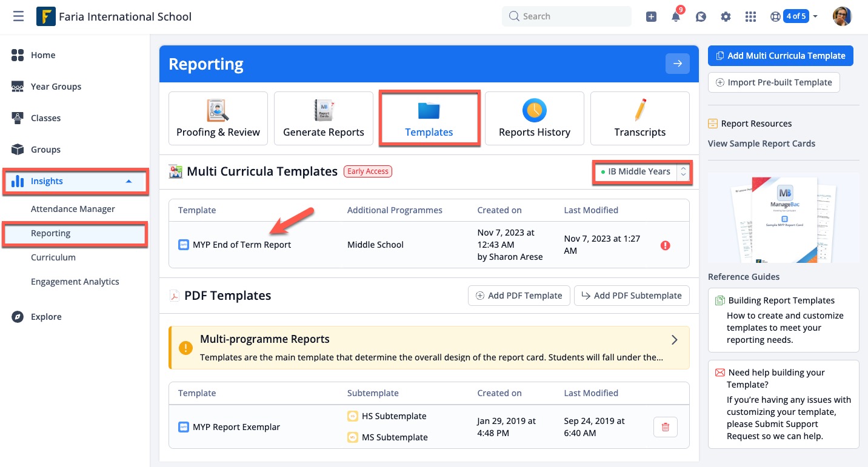The image size is (868, 467).
Task: Open the apps grid launcher icon
Action: click(750, 17)
